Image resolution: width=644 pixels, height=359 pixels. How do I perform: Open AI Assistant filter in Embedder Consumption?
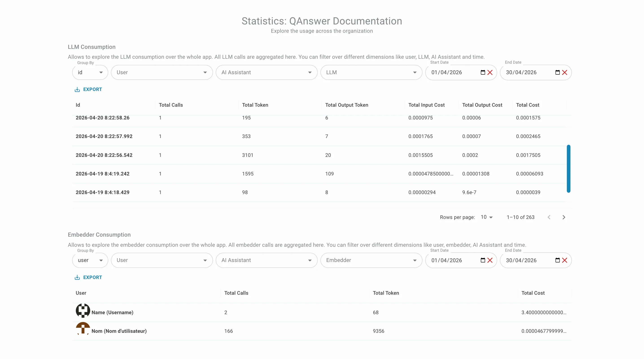point(266,260)
